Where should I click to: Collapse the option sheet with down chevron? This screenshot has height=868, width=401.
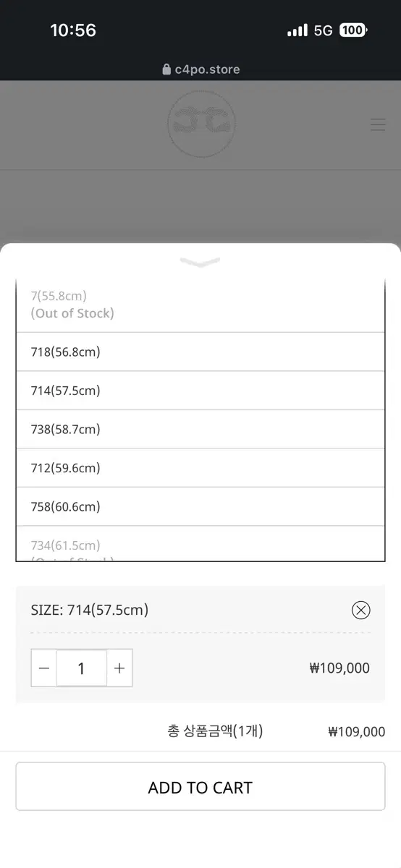click(200, 262)
